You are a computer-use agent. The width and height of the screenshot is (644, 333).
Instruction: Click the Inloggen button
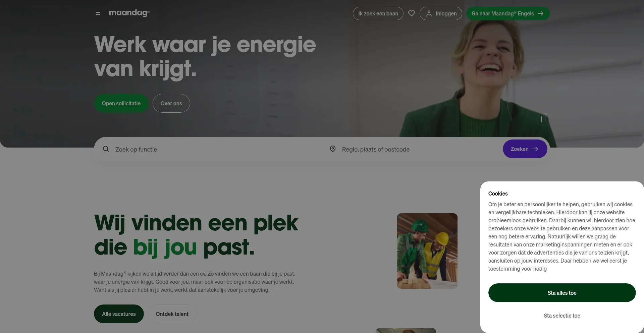tap(441, 13)
